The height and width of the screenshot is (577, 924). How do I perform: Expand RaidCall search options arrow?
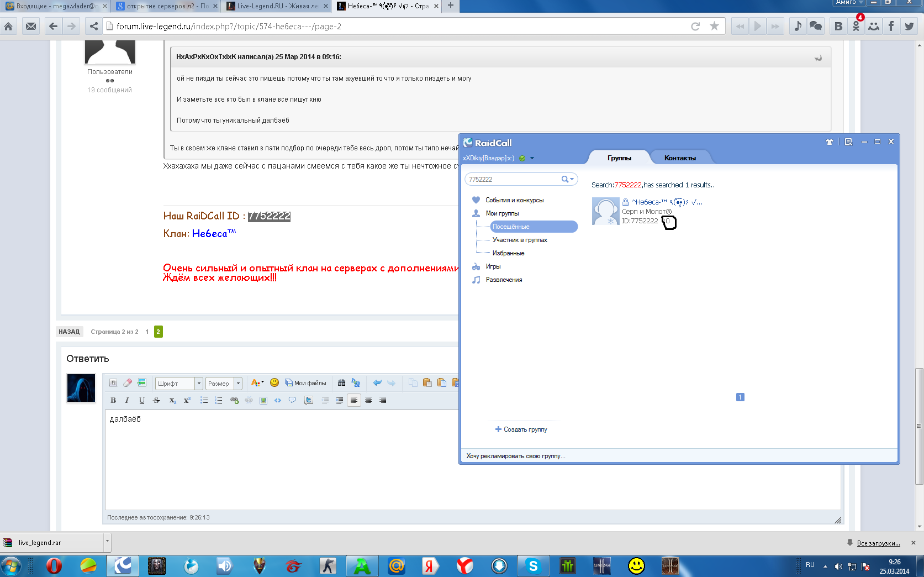pos(572,179)
